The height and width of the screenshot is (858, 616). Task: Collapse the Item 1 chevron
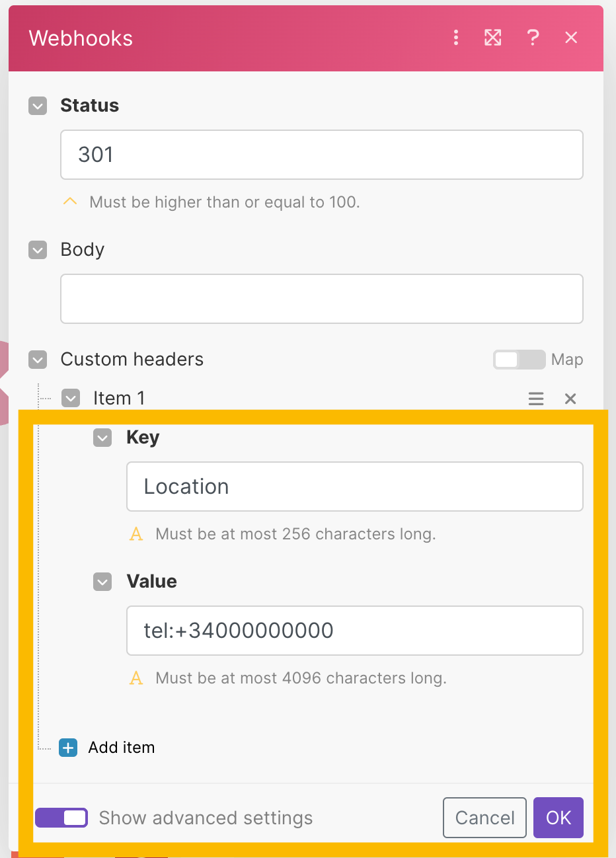(71, 398)
